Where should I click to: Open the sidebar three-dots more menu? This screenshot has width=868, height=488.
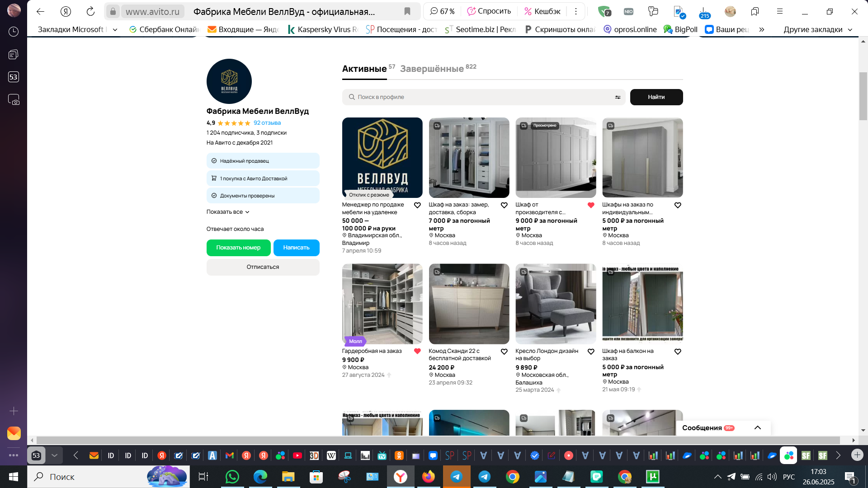point(14,455)
